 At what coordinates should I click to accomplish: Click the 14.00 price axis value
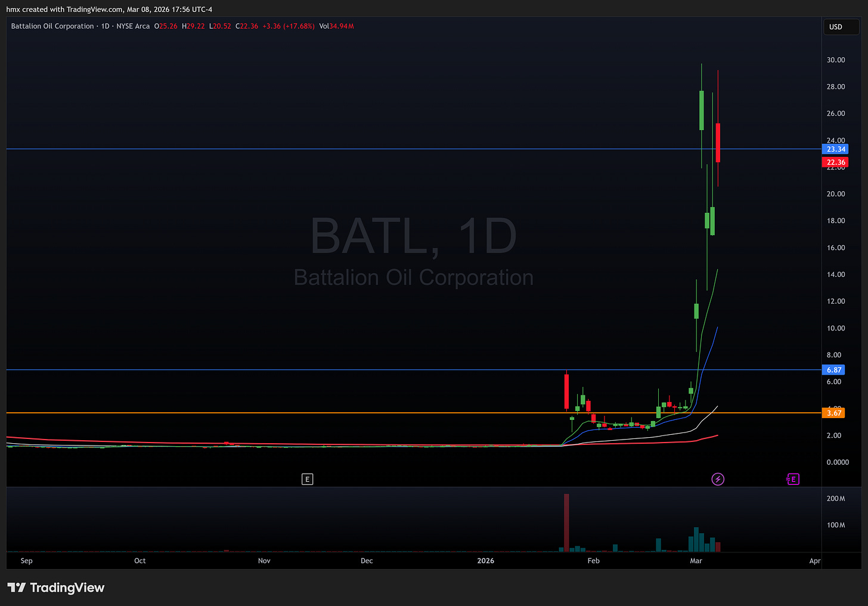(836, 274)
